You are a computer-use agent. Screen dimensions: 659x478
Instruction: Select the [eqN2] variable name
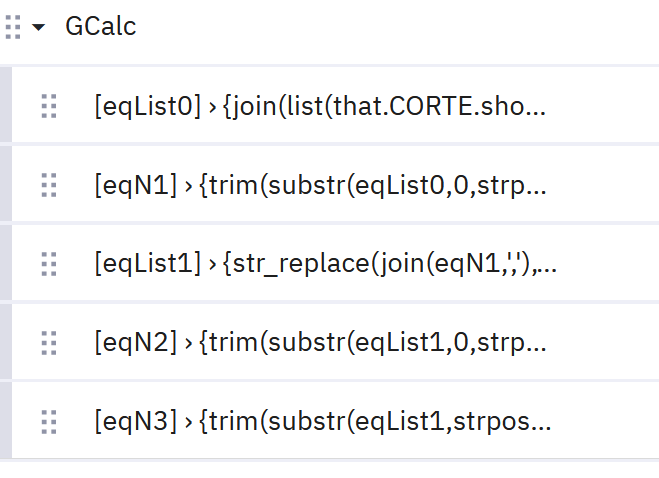[134, 343]
